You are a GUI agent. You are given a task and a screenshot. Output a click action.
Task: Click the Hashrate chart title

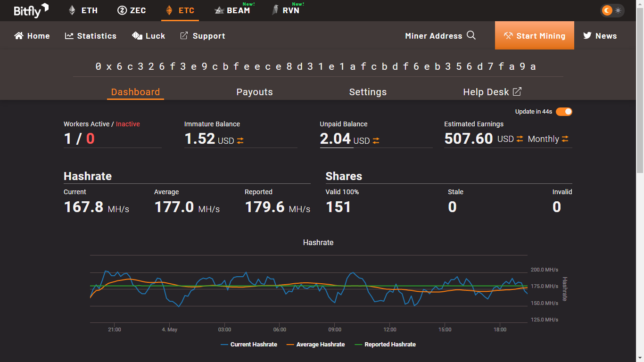pos(318,242)
